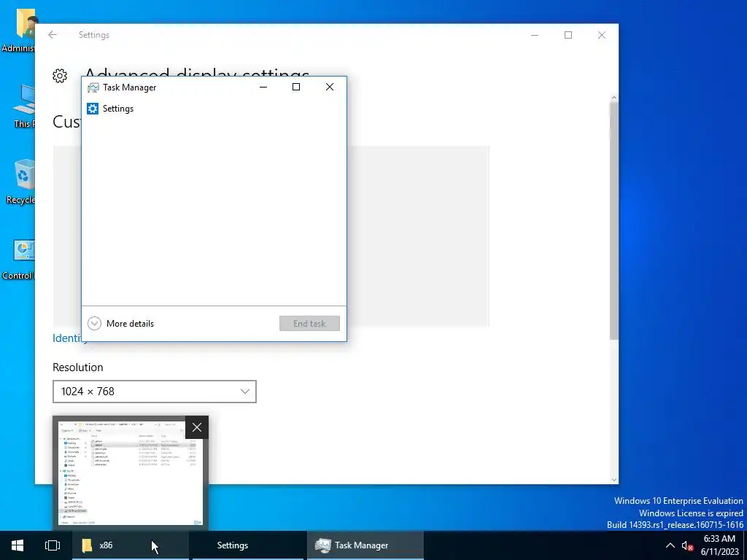Screen dimensions: 747x560
Task: Click the display preview area in Settings
Action: 418,236
